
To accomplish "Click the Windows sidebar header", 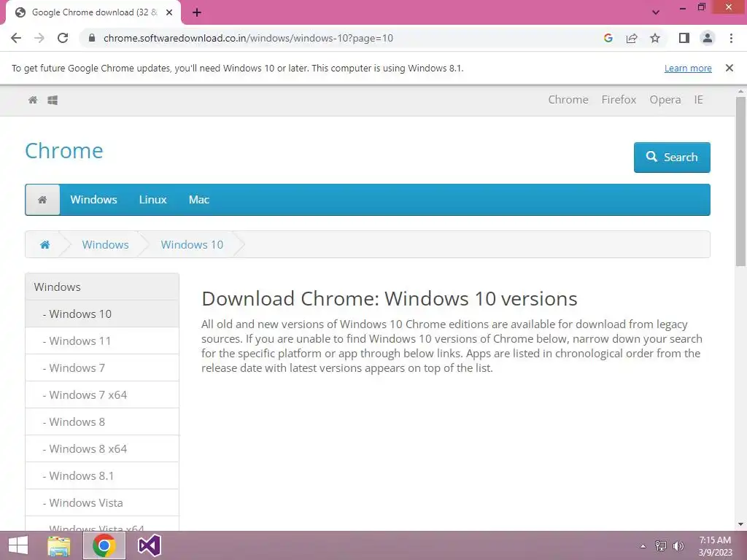I will pyautogui.click(x=102, y=287).
